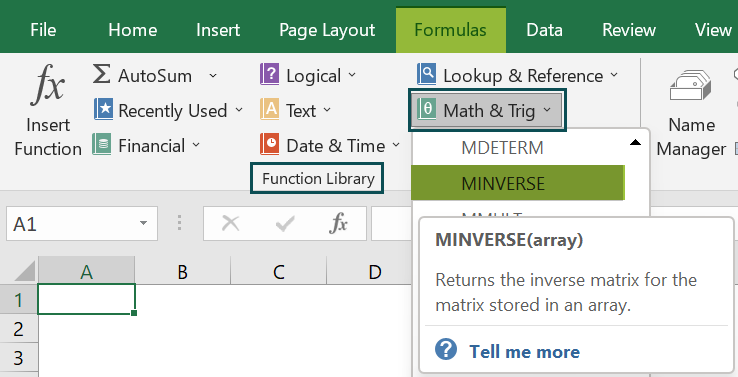Click the Recently Used star book icon
Image resolution: width=738 pixels, height=377 pixels.
coord(103,109)
